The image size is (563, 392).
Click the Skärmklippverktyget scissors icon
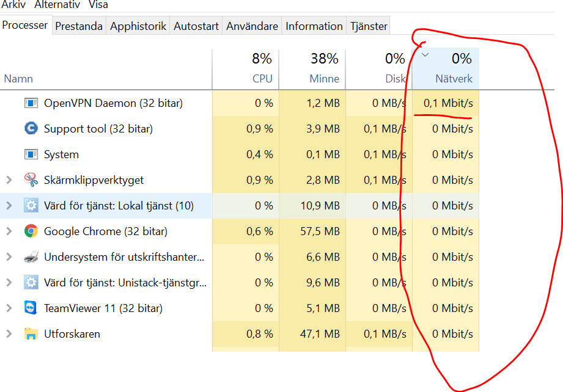pos(31,180)
